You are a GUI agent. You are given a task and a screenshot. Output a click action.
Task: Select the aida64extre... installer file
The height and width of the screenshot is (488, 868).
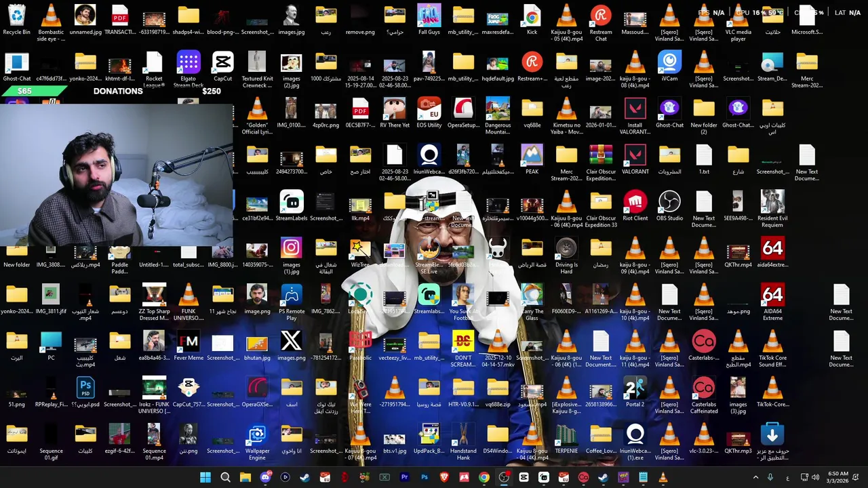[772, 253]
